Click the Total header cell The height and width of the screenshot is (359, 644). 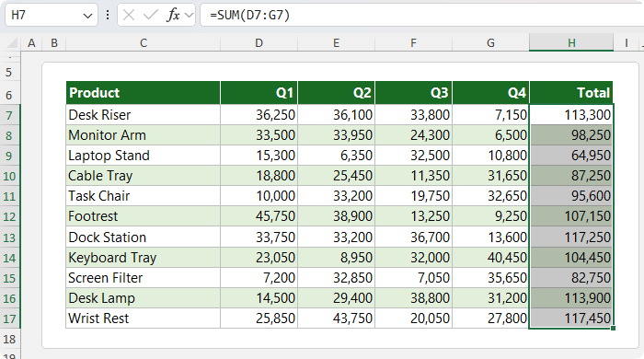(x=571, y=93)
